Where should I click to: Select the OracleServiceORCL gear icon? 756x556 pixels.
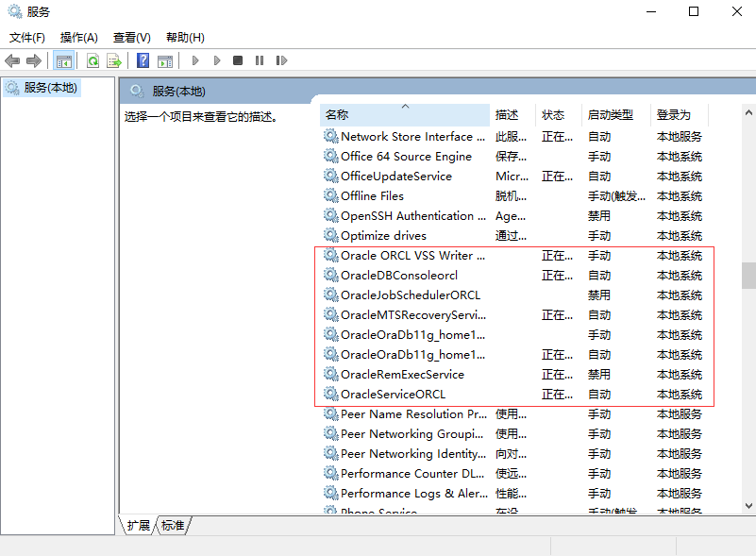(x=330, y=393)
